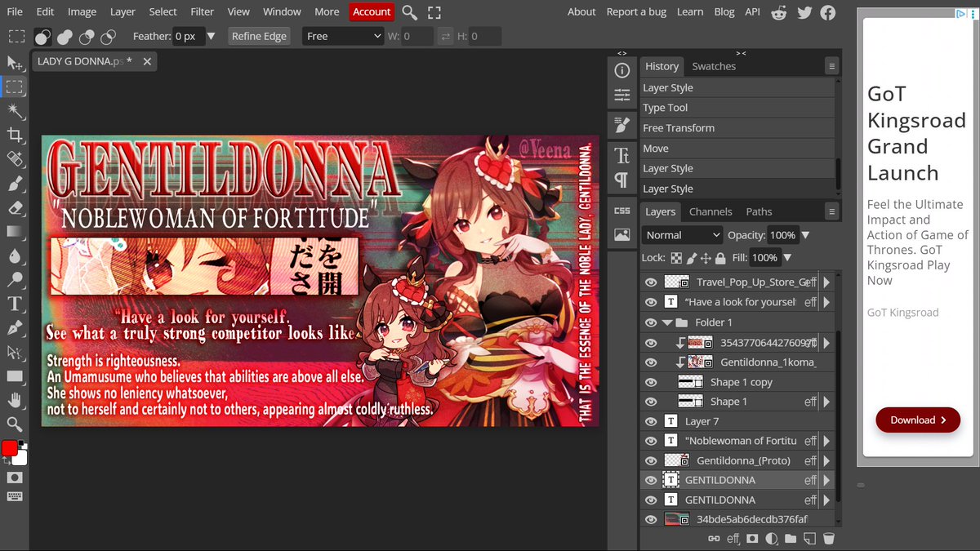Click the Account button
Image resolution: width=980 pixels, height=551 pixels.
(x=372, y=11)
